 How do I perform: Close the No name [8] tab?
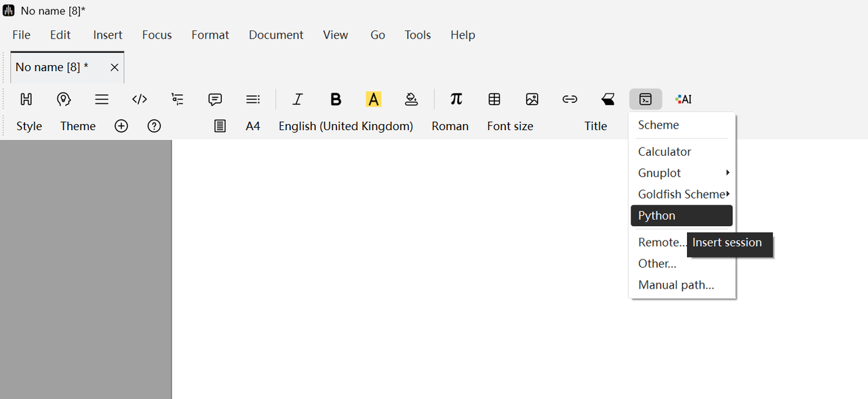coord(115,67)
